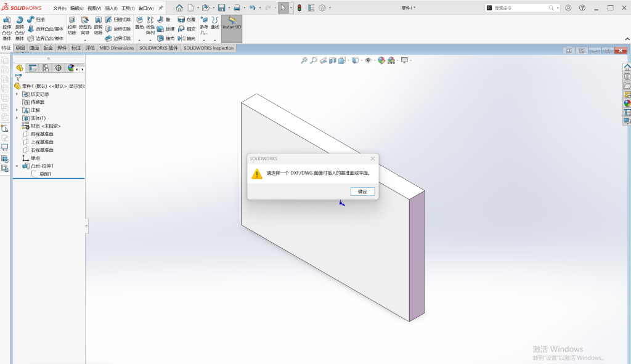Open the 插入(I) menu
631x364 pixels.
pos(111,8)
